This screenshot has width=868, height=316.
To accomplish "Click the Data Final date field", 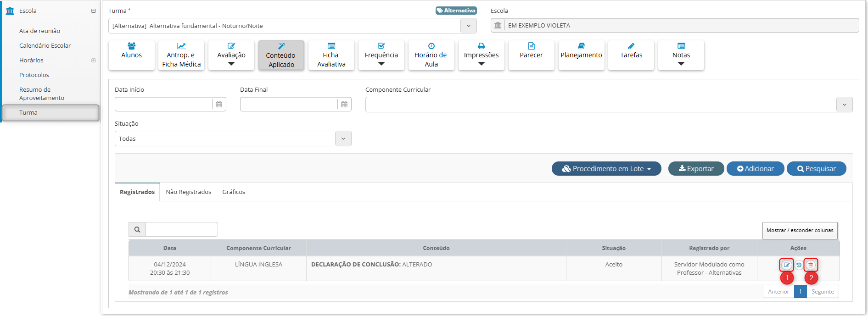I will tap(289, 104).
